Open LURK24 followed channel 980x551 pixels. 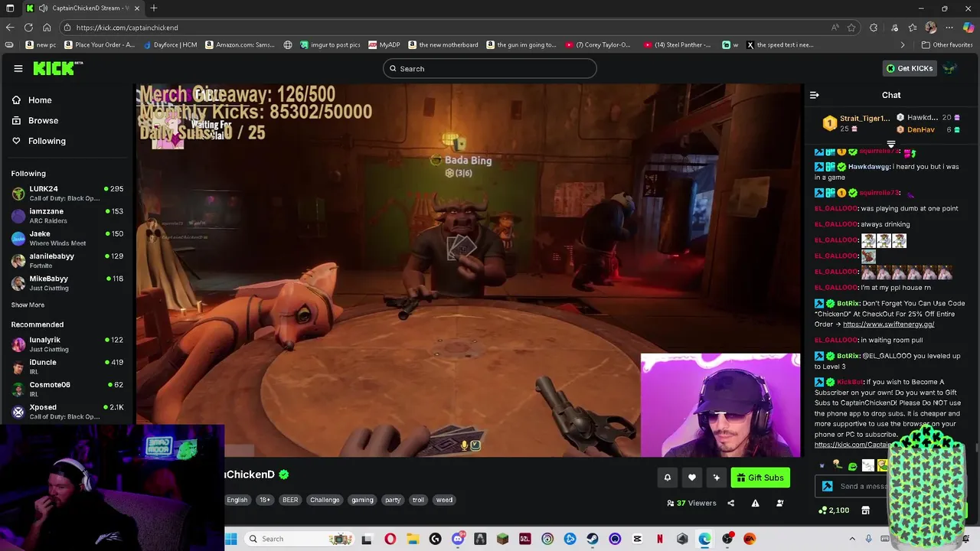click(x=67, y=194)
